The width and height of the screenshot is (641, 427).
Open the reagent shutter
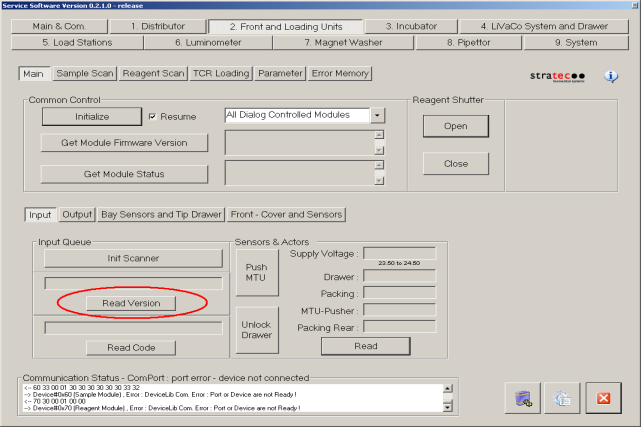click(x=455, y=126)
